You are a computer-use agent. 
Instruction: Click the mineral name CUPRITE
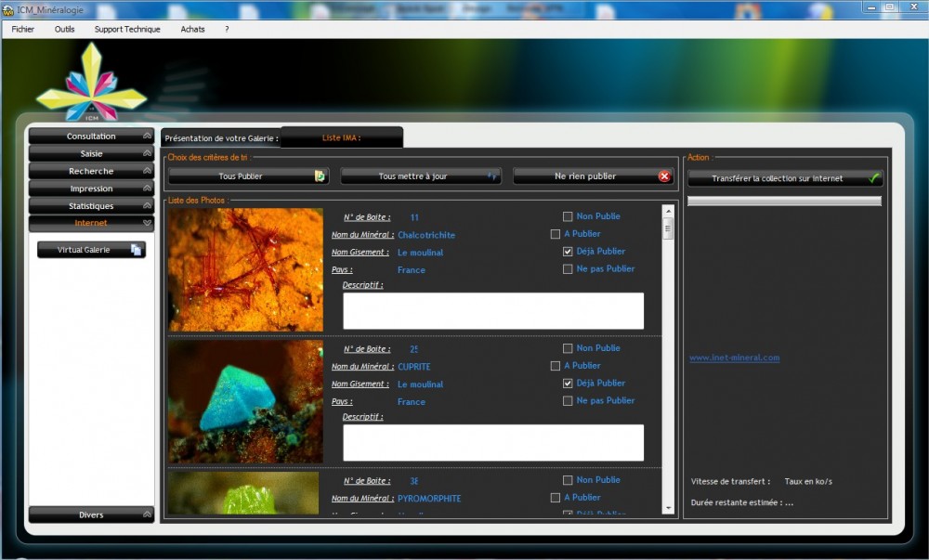(x=414, y=367)
